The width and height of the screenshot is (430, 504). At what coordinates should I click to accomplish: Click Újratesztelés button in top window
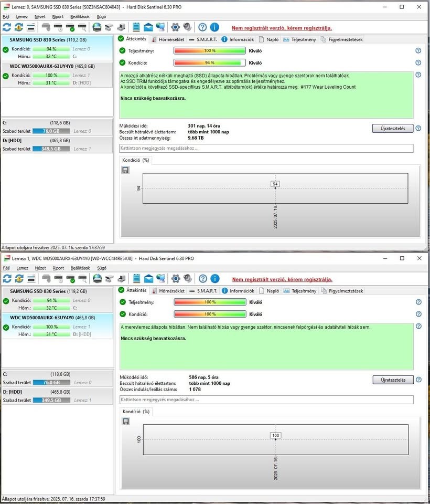pos(393,128)
